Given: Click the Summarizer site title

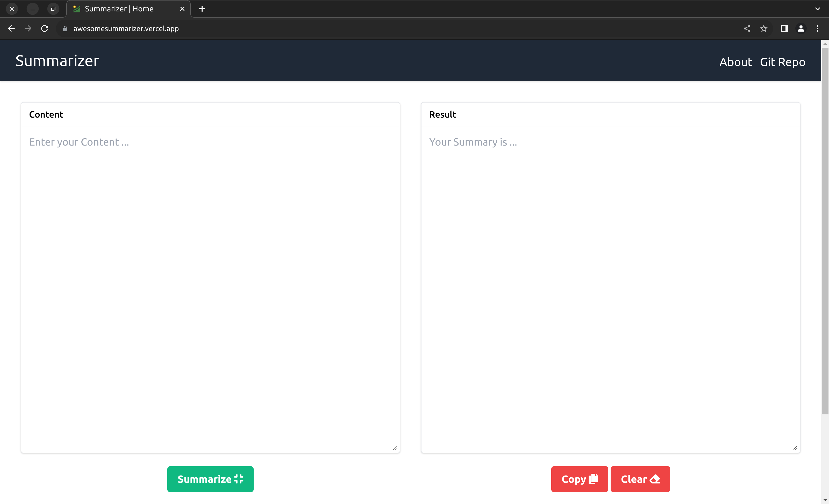Looking at the screenshot, I should (x=57, y=61).
